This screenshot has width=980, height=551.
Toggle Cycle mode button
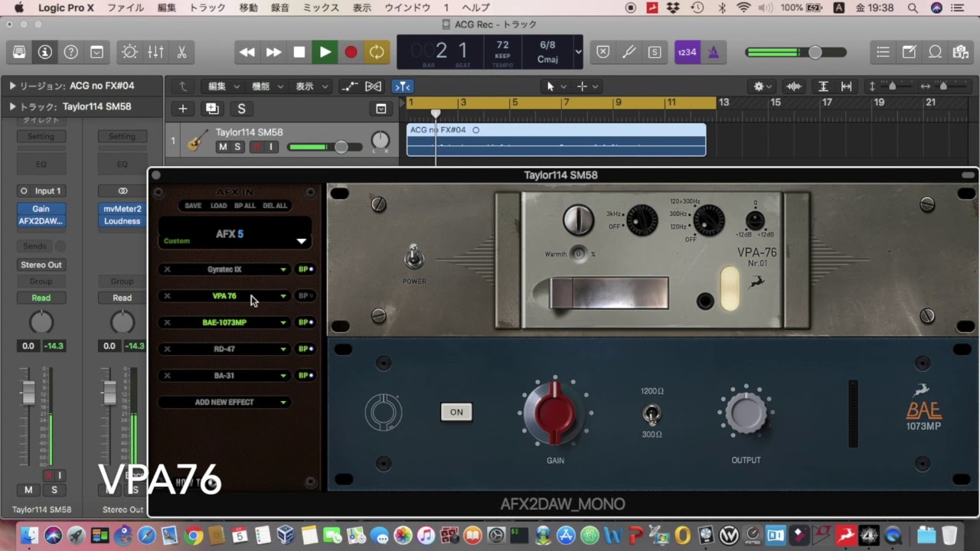pyautogui.click(x=377, y=52)
